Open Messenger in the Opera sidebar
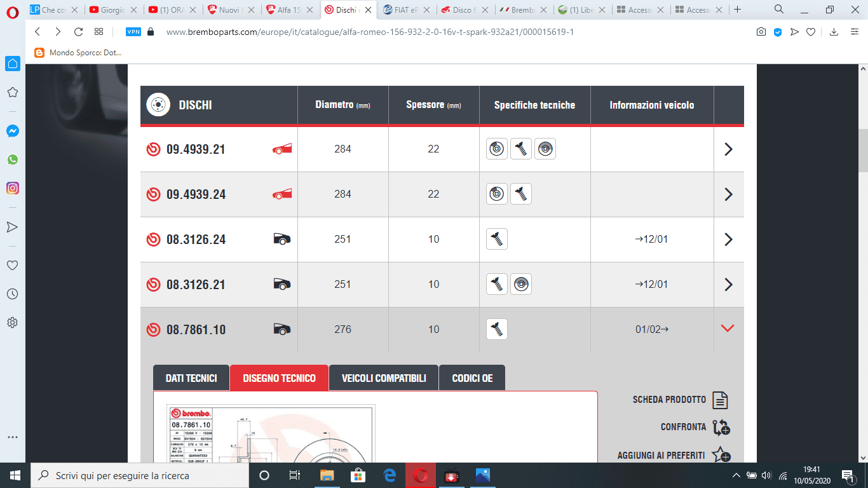 (13, 131)
